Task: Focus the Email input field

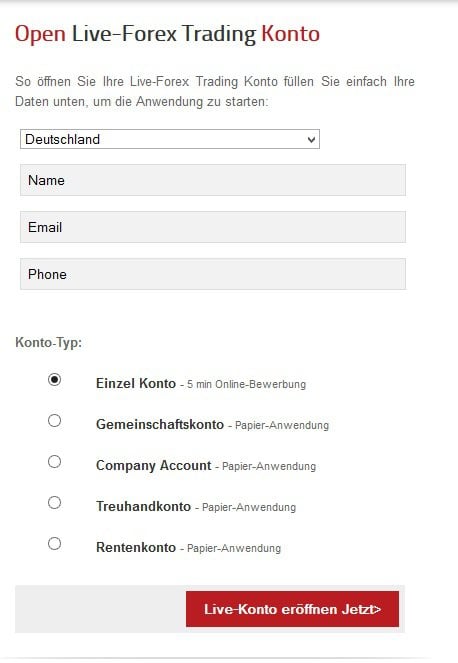Action: tap(213, 227)
